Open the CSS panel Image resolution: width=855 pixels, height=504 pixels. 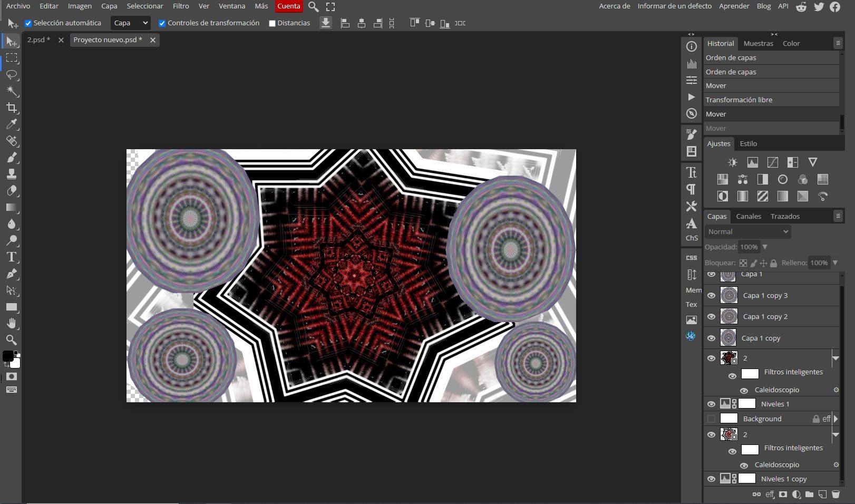click(692, 257)
